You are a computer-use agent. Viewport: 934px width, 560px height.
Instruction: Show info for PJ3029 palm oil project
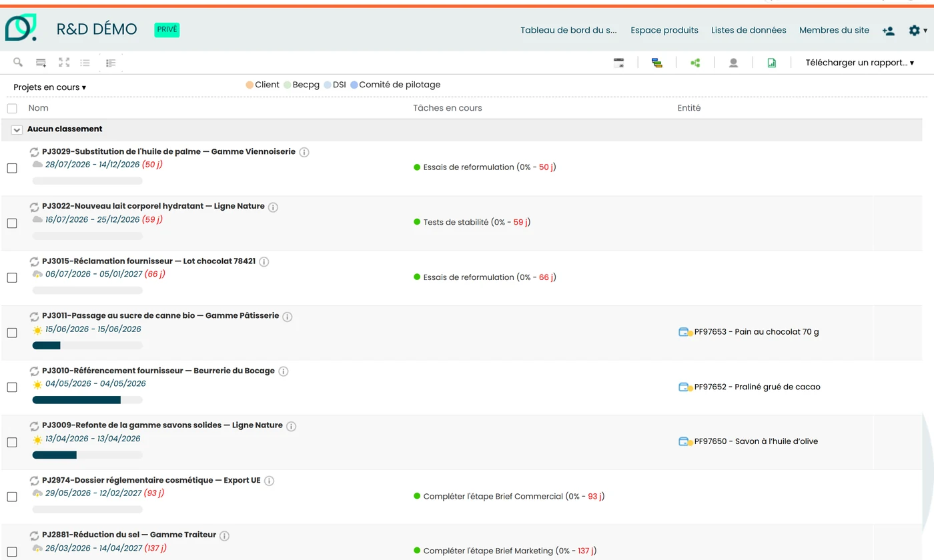pyautogui.click(x=304, y=152)
